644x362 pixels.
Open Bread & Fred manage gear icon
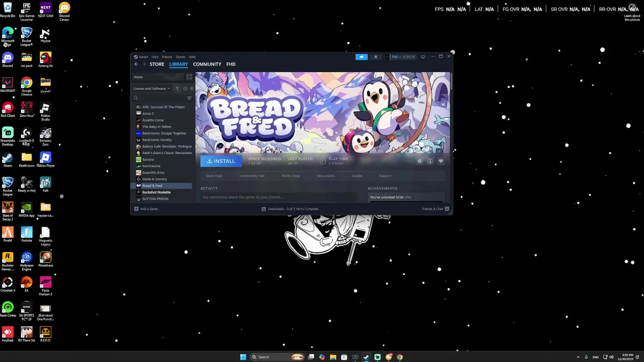(x=420, y=161)
